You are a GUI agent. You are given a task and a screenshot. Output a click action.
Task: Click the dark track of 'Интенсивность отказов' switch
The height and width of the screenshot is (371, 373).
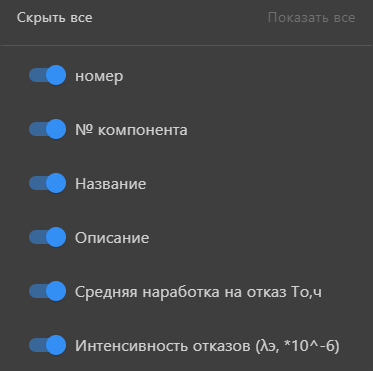point(37,345)
